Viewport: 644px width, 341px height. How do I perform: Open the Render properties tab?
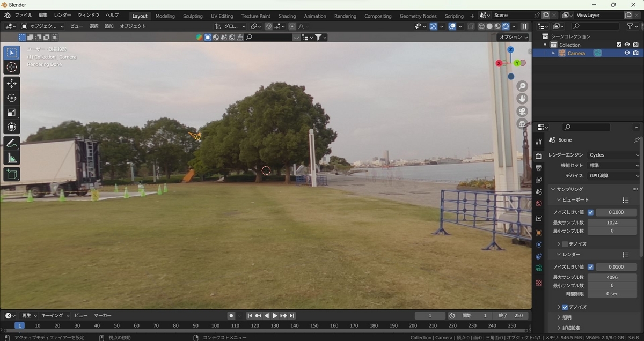(x=539, y=156)
